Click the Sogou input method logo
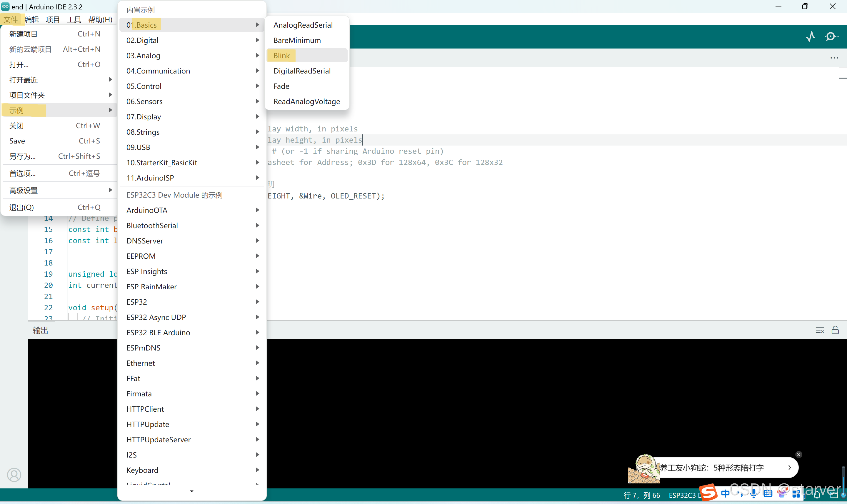The image size is (847, 504). click(708, 493)
